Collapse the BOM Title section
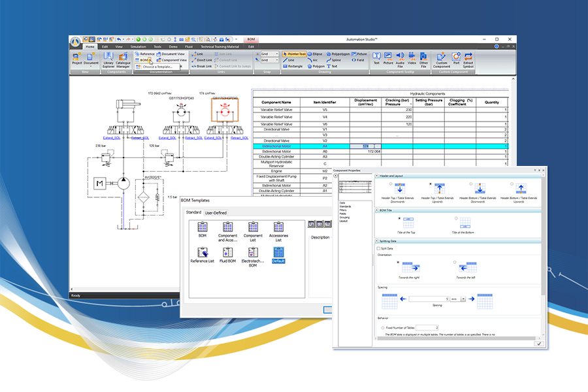Viewport: 588px width, 392px height. [377, 210]
